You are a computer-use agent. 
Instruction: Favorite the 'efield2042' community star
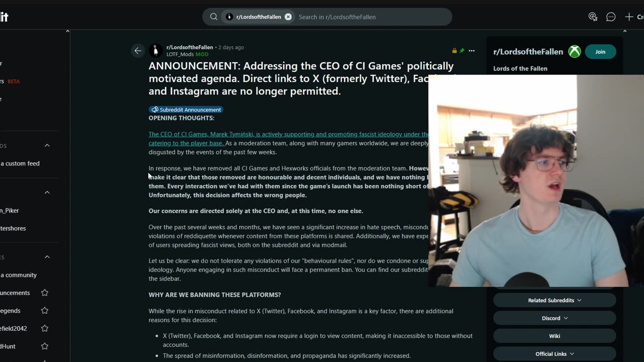coord(44,328)
